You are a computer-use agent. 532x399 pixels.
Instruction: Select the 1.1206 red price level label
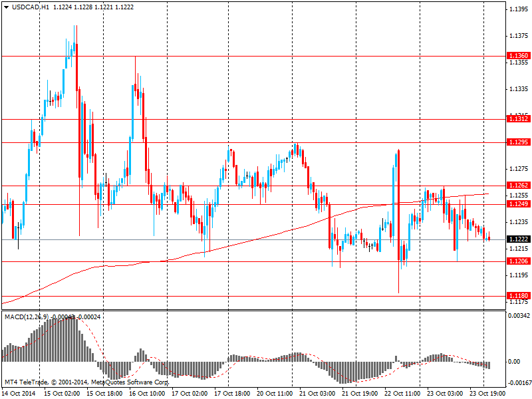tap(518, 261)
